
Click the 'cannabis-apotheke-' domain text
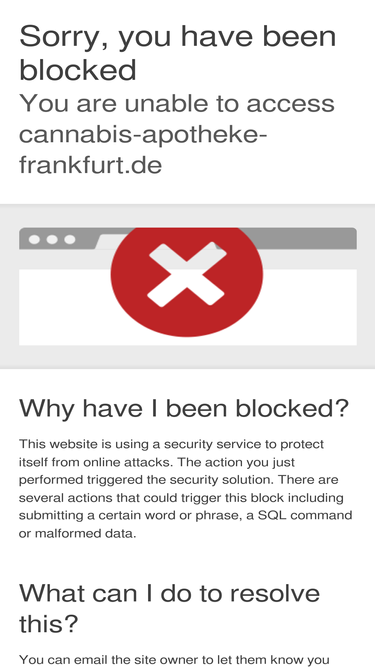[x=143, y=136]
